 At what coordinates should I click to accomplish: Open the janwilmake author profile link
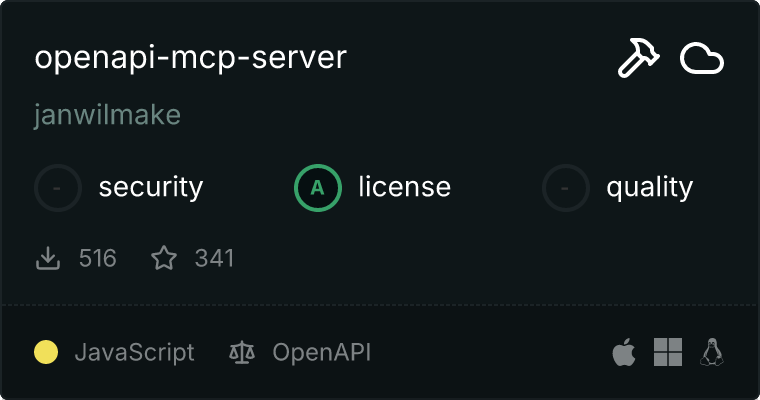[x=107, y=115]
